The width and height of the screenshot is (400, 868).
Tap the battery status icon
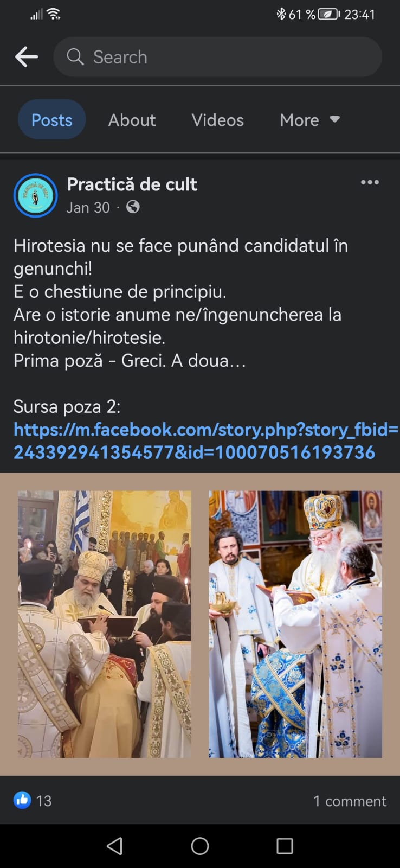point(328,14)
